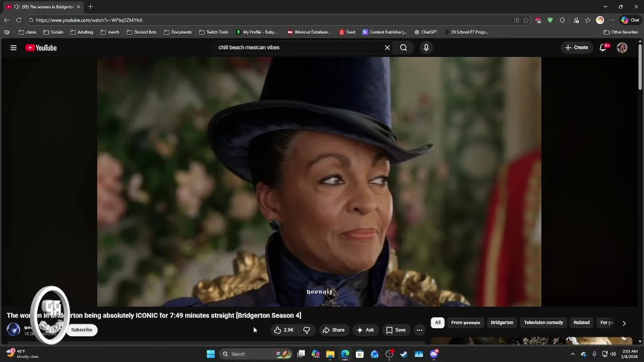Open more actions three-dot menu below video
The image size is (644, 362).
420,330
